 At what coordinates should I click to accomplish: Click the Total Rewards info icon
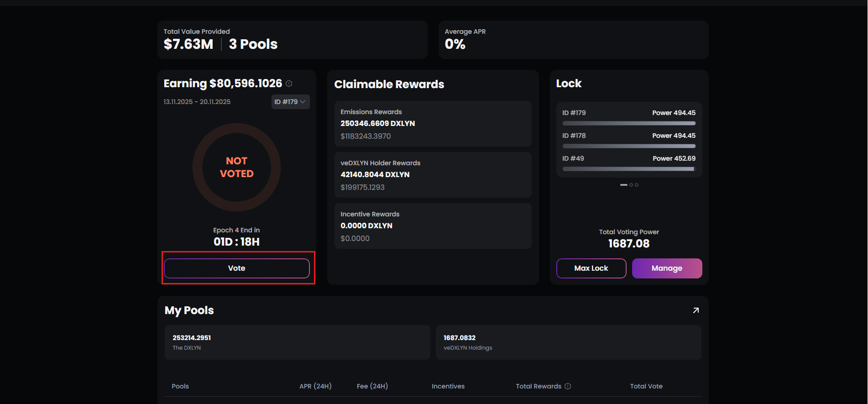[568, 386]
